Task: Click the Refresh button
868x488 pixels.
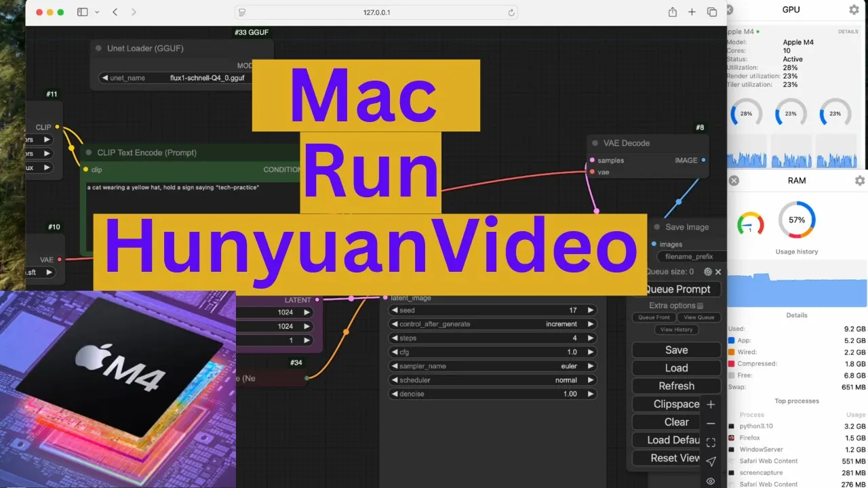Action: point(676,386)
